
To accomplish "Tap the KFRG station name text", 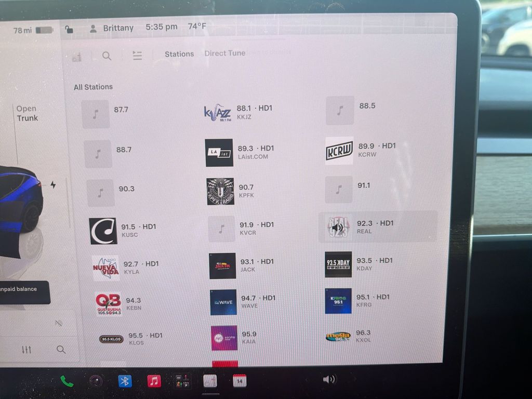I will (364, 304).
